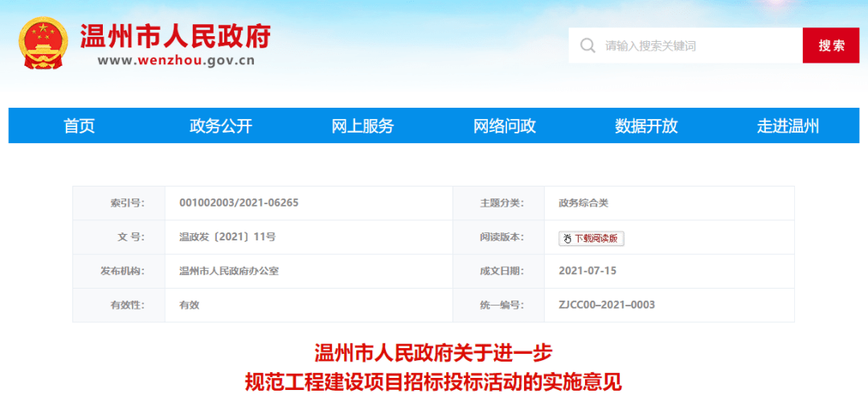Click the magnifier icon in search box
Viewport: 868px width, 402px height.
tap(588, 45)
